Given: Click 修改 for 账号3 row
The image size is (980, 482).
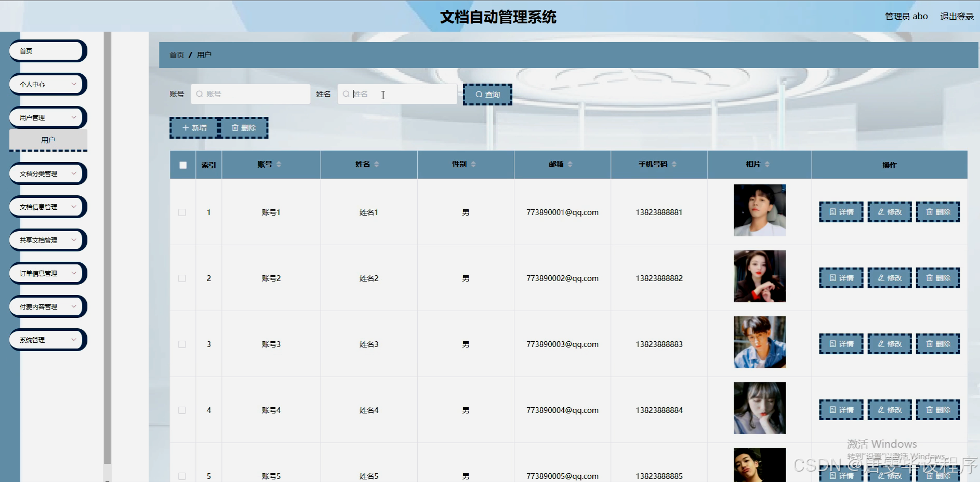Looking at the screenshot, I should click(890, 344).
